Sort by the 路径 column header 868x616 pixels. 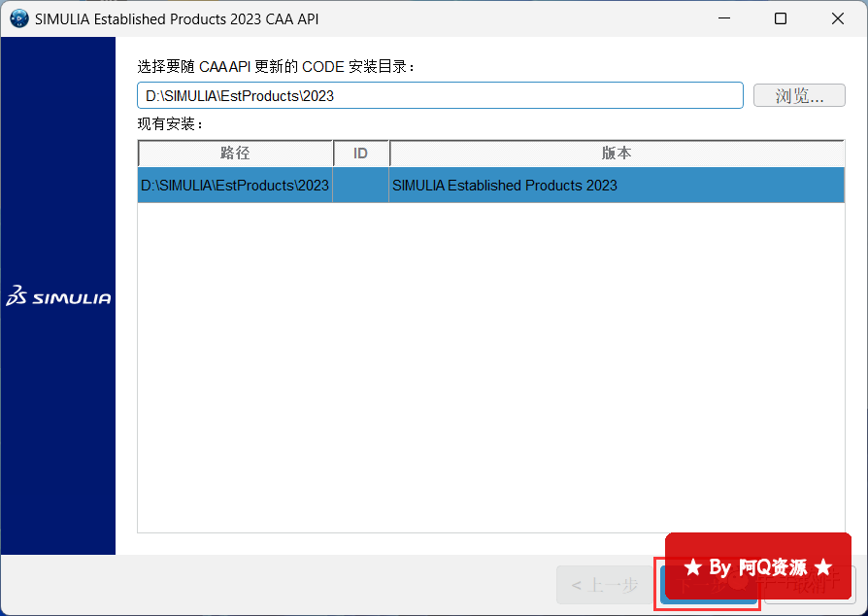click(235, 154)
